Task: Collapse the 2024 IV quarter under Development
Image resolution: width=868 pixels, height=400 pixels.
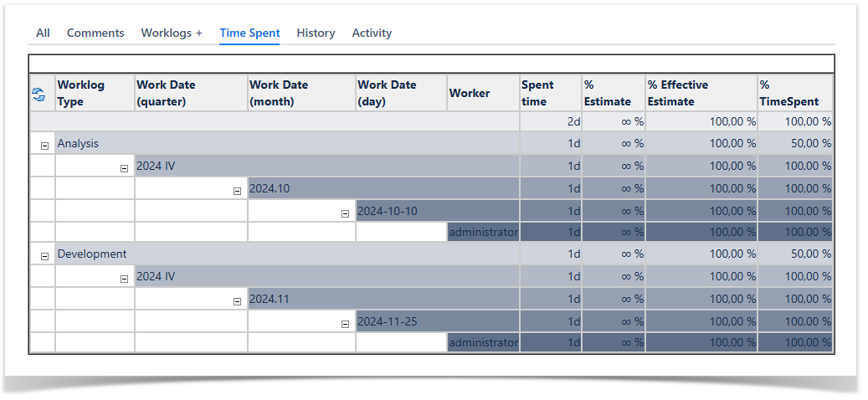Action: 124,279
